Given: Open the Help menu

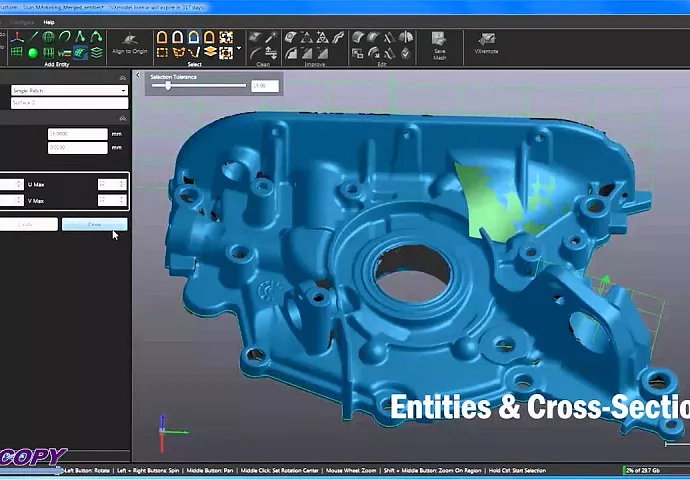Looking at the screenshot, I should (x=49, y=21).
